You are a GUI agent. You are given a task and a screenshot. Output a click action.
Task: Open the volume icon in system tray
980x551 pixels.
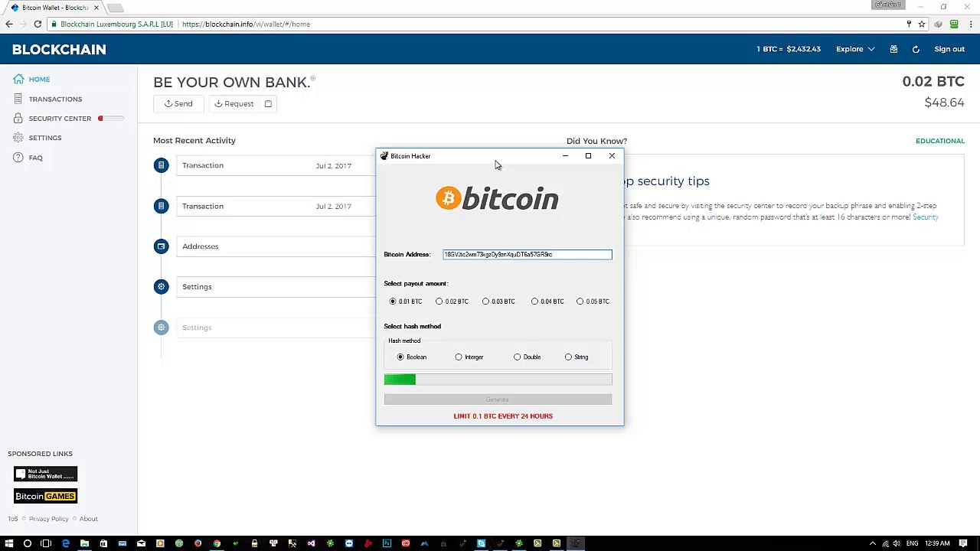point(897,543)
